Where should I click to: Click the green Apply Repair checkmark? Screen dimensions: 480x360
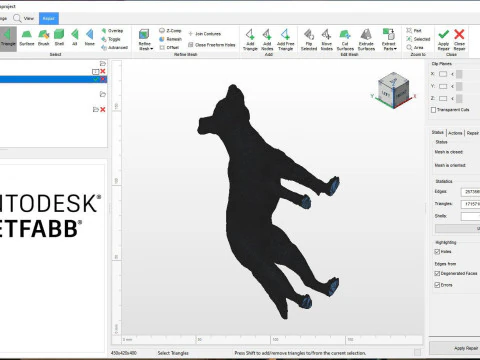444,39
